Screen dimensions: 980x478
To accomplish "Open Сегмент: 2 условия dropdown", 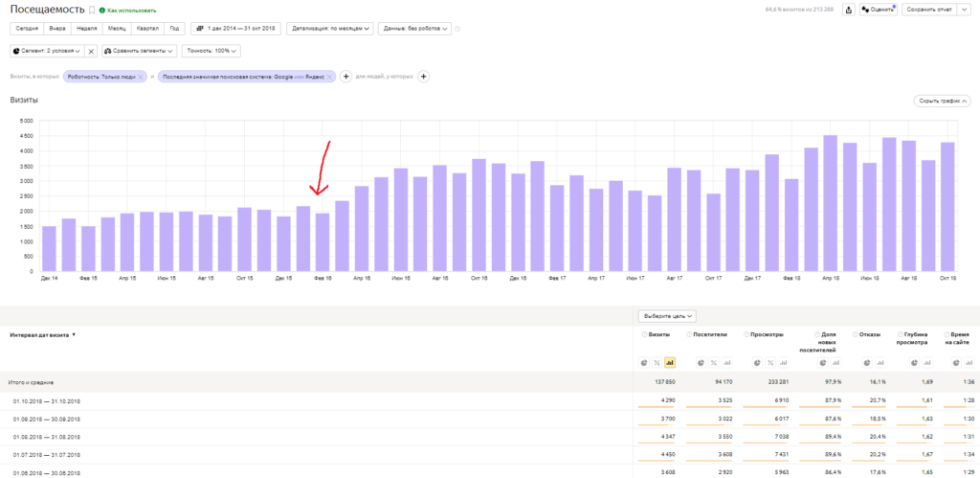I will point(46,52).
